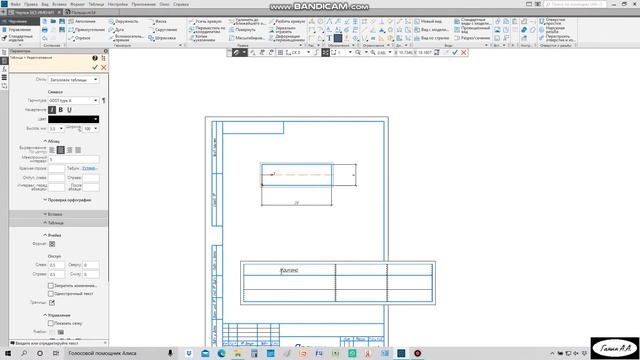
Task: Toggle italic text style
Action: click(52, 110)
